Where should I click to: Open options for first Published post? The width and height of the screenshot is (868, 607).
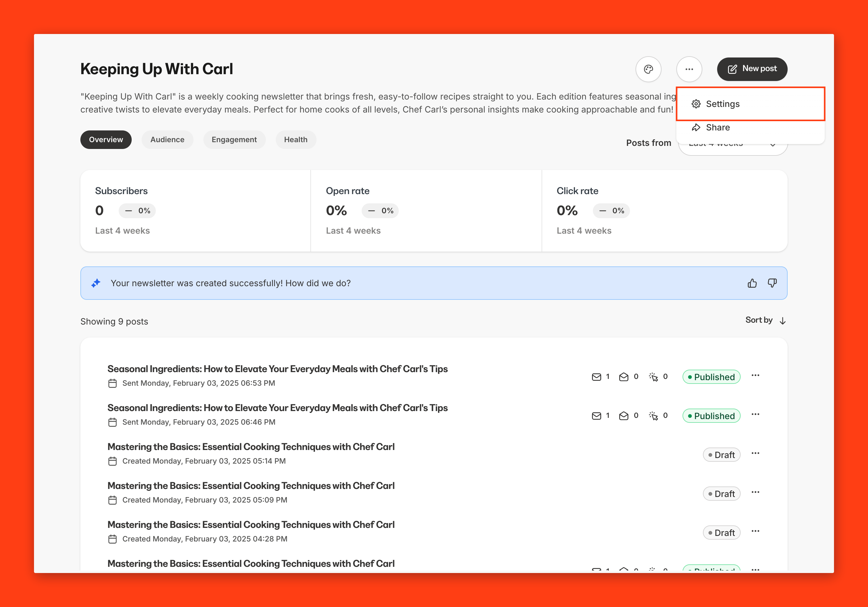pyautogui.click(x=755, y=375)
